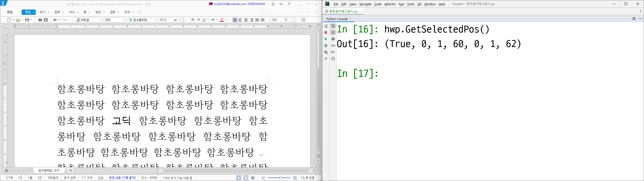Select left alignment in Hangul toolbar
This screenshot has height=181, width=644.
click(240, 20)
